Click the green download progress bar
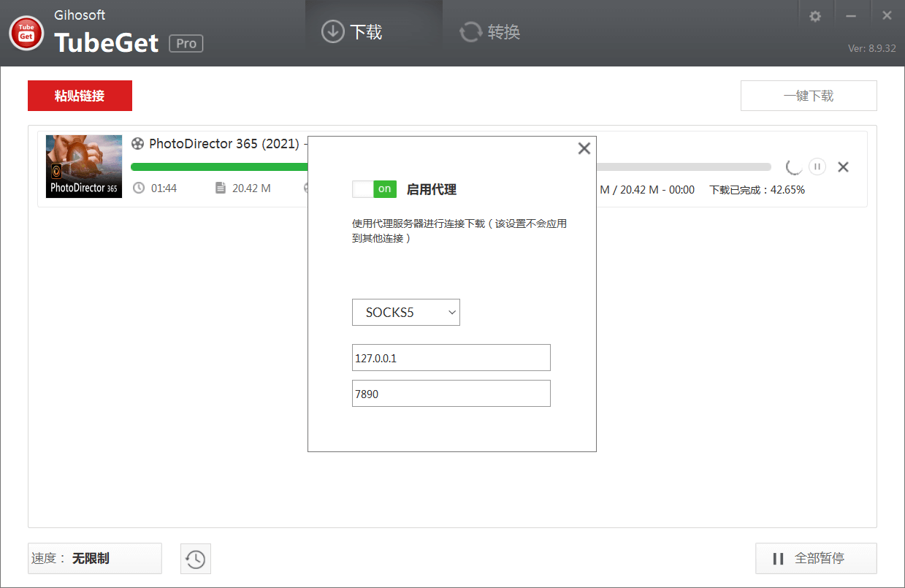The image size is (905, 588). pyautogui.click(x=219, y=167)
